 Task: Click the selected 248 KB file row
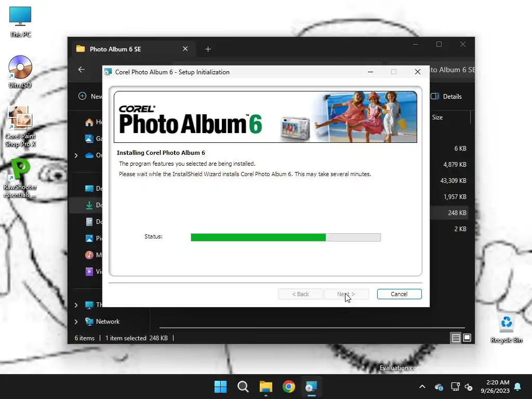click(x=449, y=212)
